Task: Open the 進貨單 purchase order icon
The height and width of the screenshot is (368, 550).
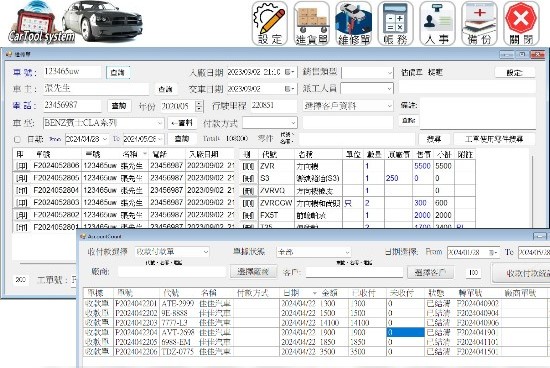Action: pos(311,24)
